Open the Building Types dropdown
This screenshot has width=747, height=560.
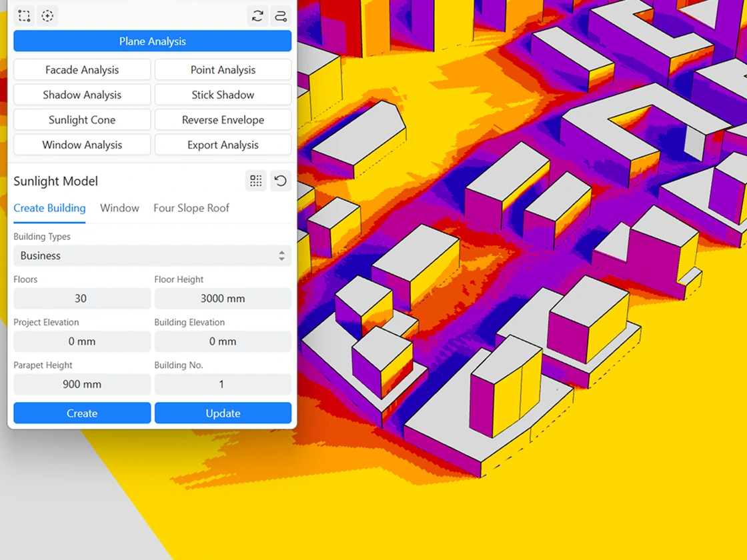152,256
